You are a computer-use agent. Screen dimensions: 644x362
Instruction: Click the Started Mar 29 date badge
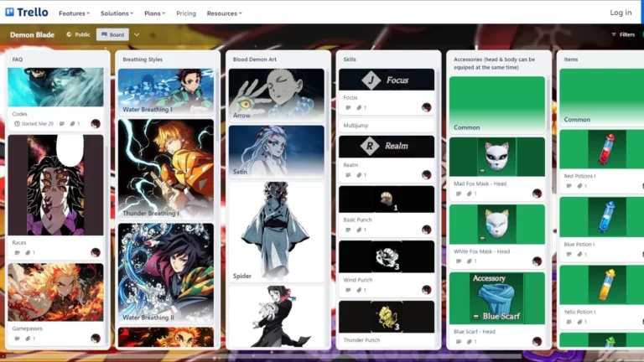[x=37, y=123]
